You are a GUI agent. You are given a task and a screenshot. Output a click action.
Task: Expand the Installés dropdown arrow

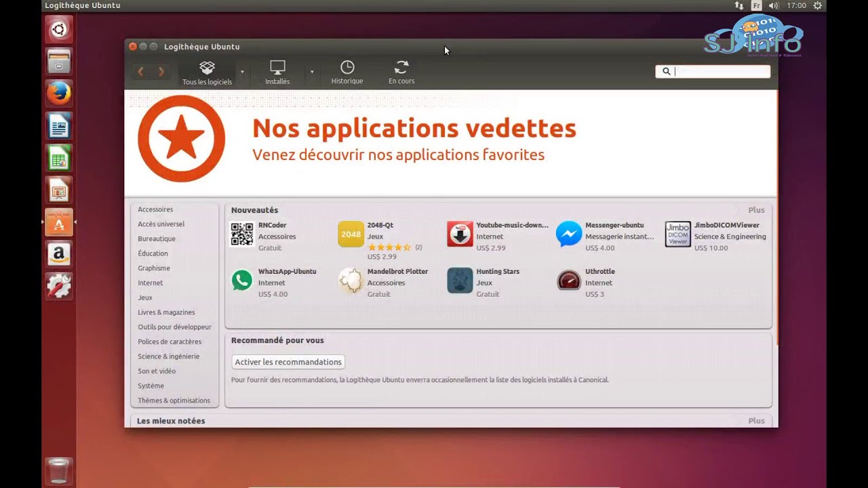pyautogui.click(x=312, y=72)
